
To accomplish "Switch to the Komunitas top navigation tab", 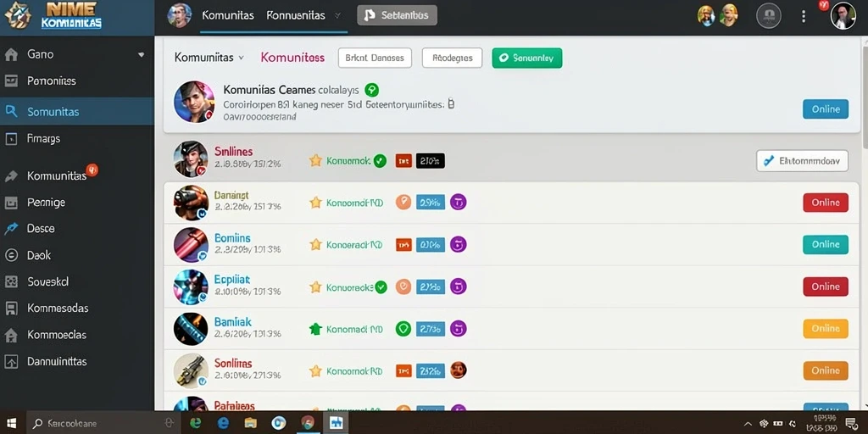I will click(x=228, y=15).
